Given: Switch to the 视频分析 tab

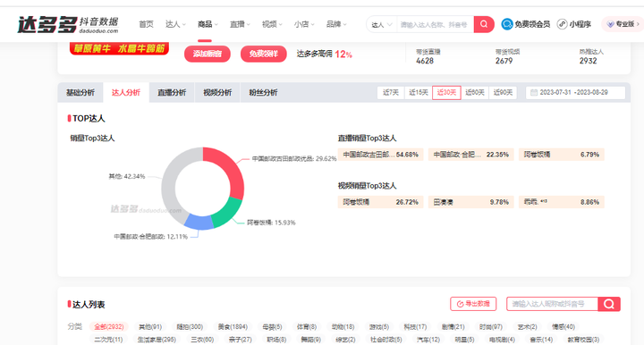Looking at the screenshot, I should pyautogui.click(x=217, y=92).
